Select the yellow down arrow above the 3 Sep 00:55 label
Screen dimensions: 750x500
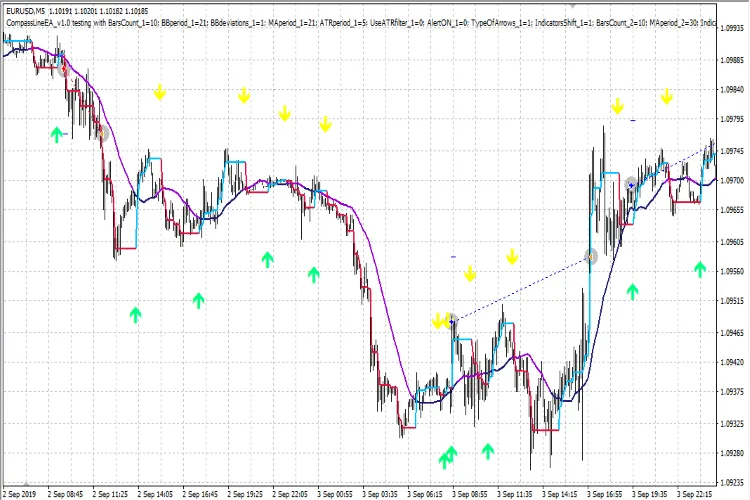coord(325,124)
